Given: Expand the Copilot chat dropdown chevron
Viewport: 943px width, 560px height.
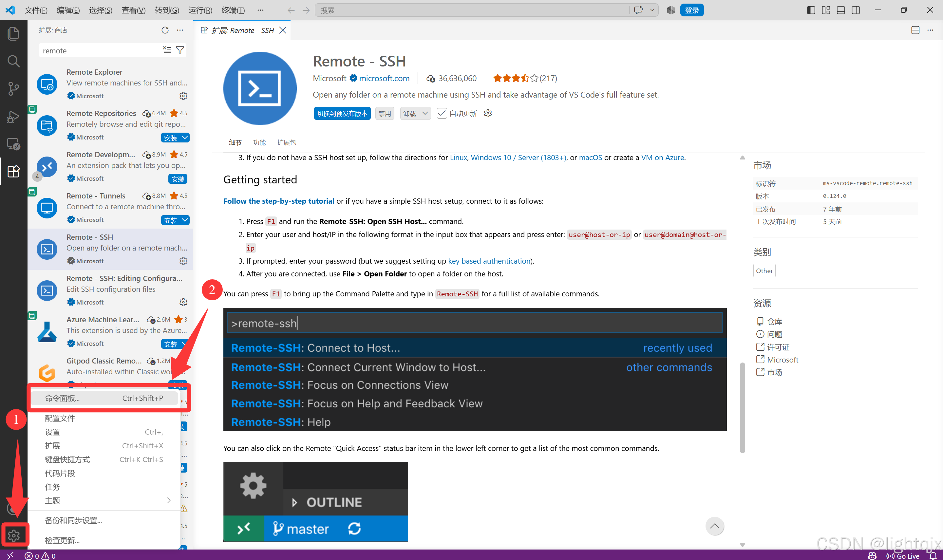Looking at the screenshot, I should pyautogui.click(x=652, y=10).
